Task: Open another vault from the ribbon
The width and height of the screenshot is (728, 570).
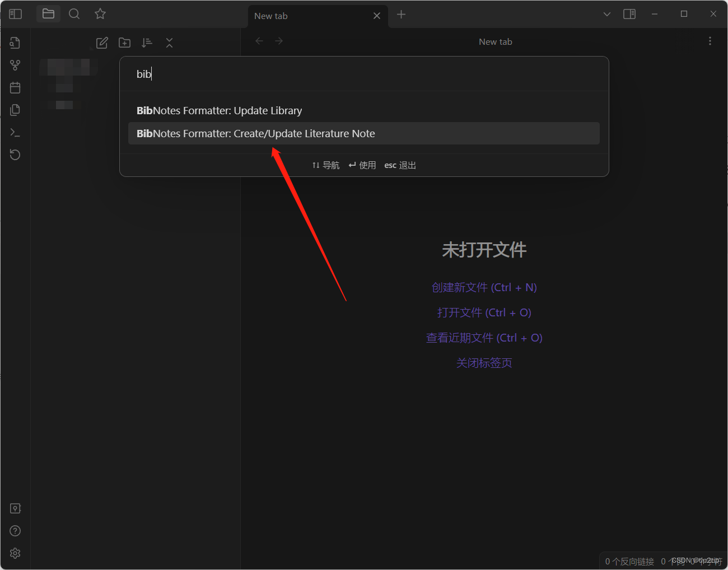Action: tap(15, 508)
